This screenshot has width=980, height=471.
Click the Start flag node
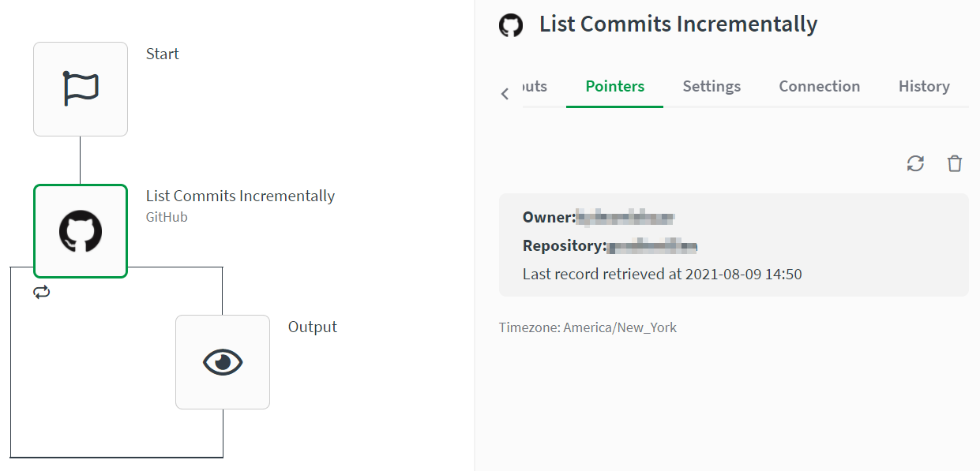[80, 89]
